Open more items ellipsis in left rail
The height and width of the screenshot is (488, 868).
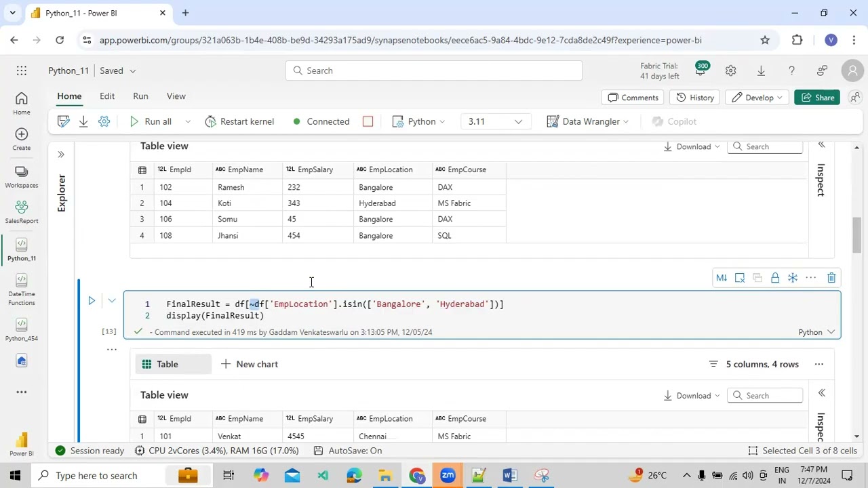tap(22, 392)
